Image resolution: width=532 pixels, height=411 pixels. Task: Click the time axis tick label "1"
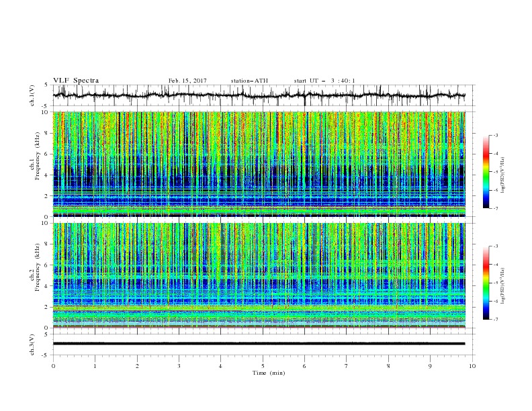95,366
